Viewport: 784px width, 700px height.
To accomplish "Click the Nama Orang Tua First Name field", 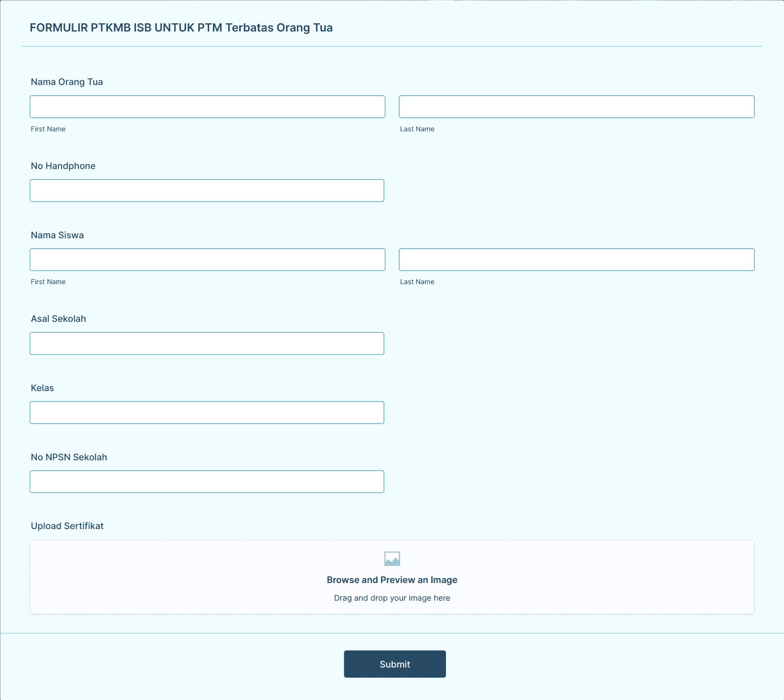I will point(207,106).
